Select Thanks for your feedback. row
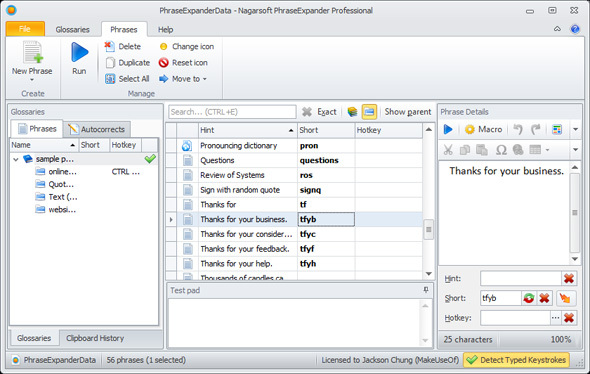The image size is (590, 374). [294, 249]
